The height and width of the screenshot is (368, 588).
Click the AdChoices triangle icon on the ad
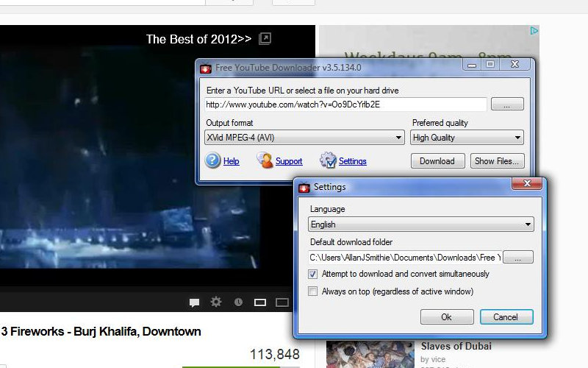[x=534, y=31]
